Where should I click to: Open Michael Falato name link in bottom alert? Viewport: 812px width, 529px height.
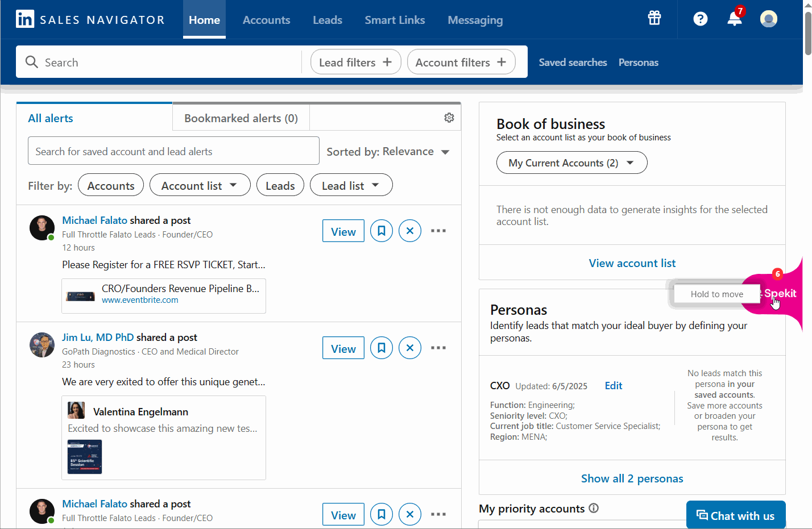[x=94, y=503]
